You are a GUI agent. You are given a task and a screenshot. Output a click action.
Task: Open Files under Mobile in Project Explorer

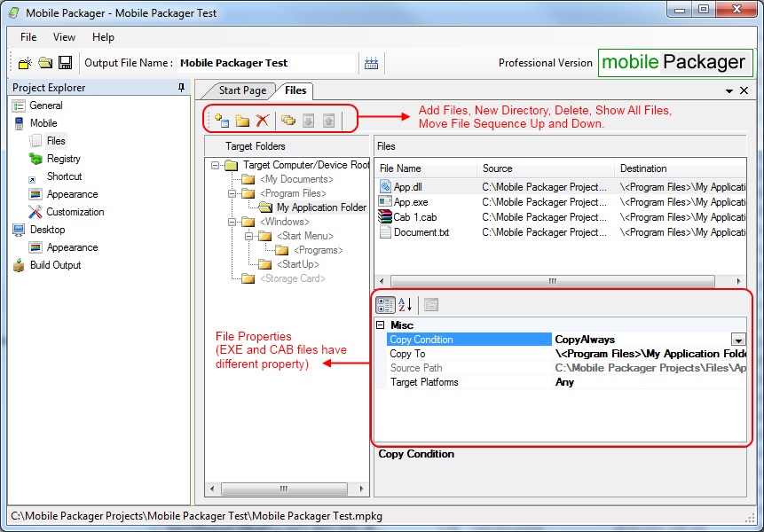[56, 141]
